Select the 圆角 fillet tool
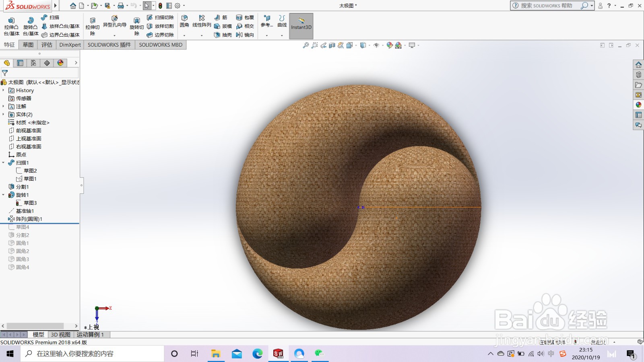The height and width of the screenshot is (362, 644). pos(184,21)
